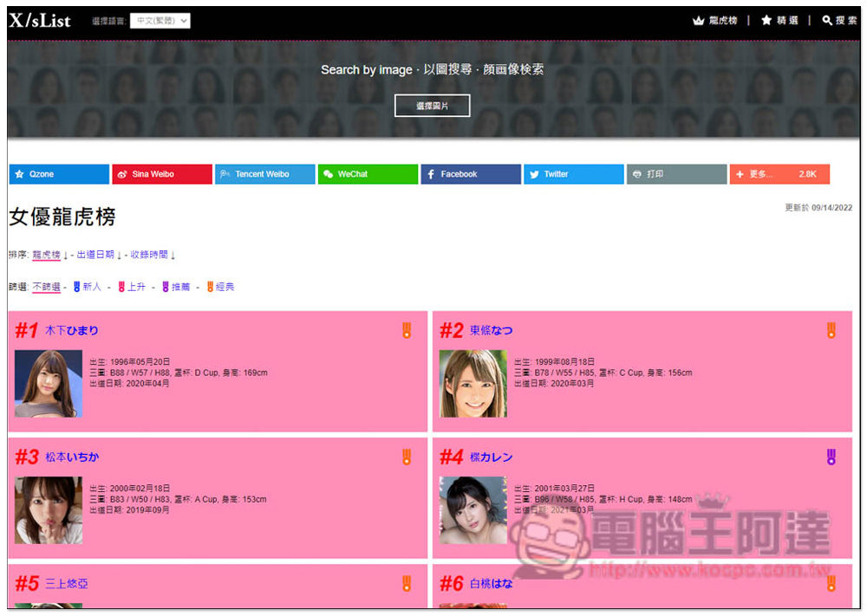Image resolution: width=867 pixels, height=616 pixels.
Task: Click the plus icon beside 更多
Action: tap(740, 174)
